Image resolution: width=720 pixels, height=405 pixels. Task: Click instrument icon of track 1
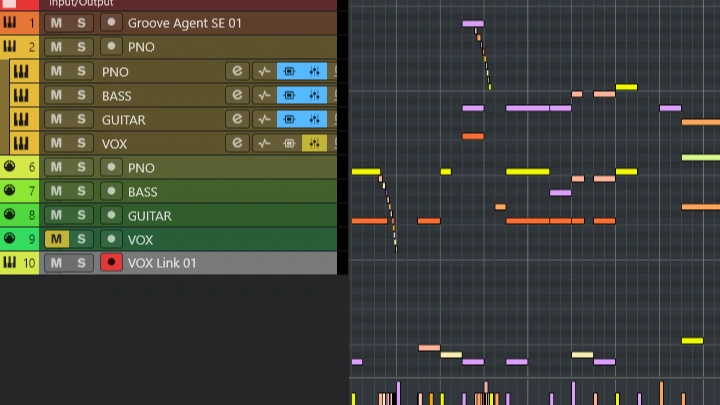(10, 22)
